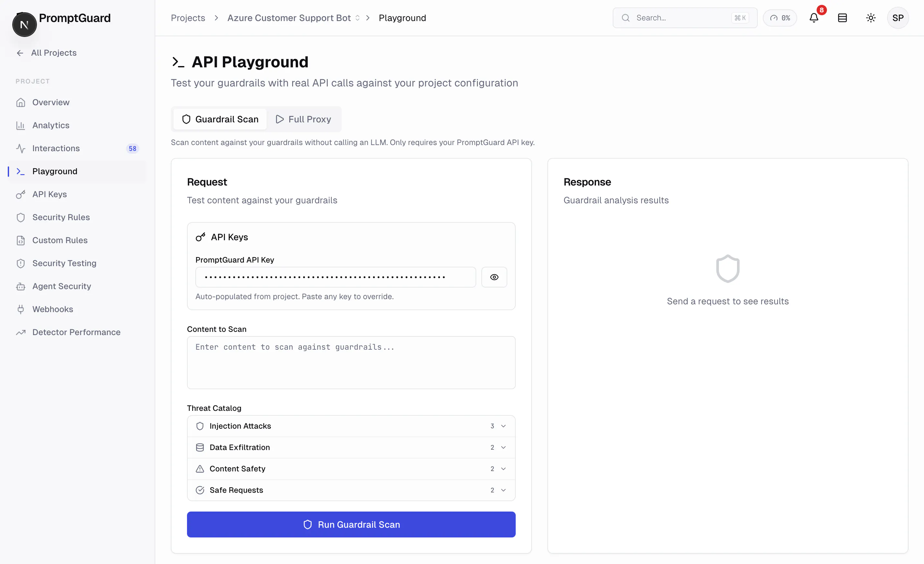924x564 pixels.
Task: Click the API Keys key icon in sidebar
Action: click(21, 194)
